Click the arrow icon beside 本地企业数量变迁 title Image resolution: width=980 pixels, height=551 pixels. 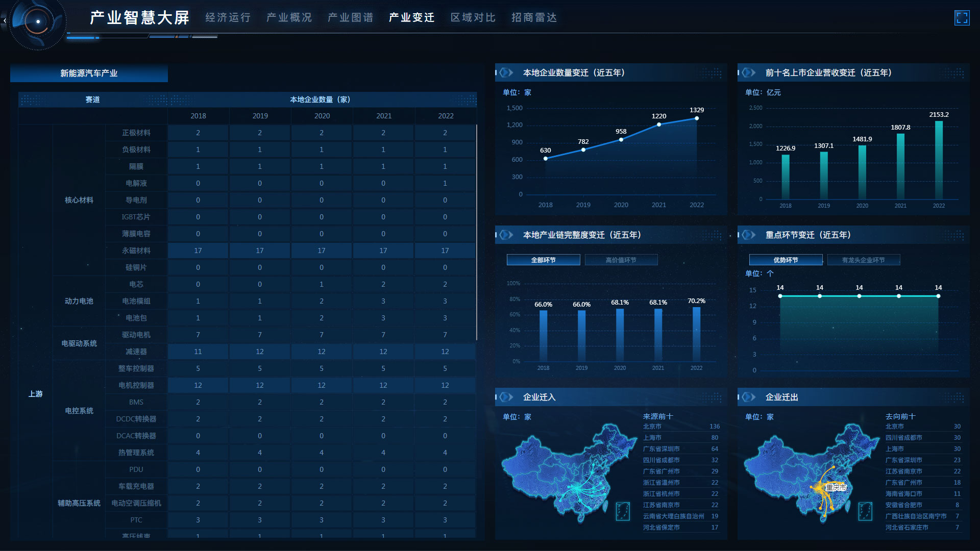[506, 72]
